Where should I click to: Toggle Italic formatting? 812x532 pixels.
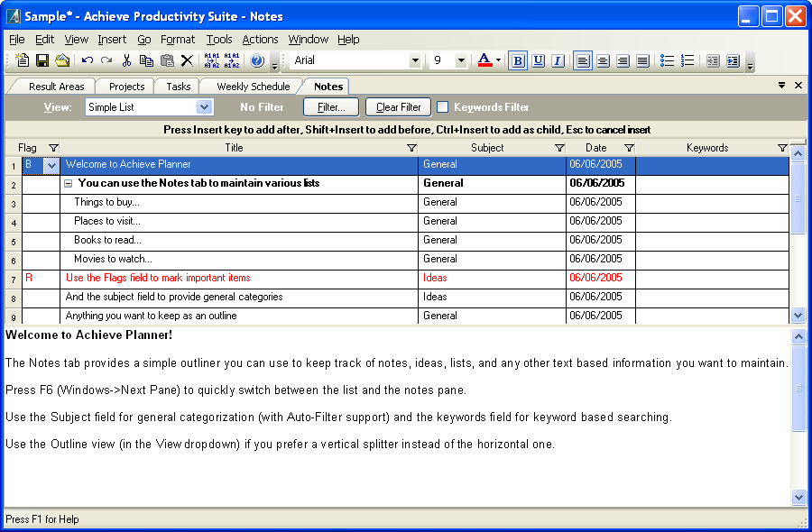point(558,60)
